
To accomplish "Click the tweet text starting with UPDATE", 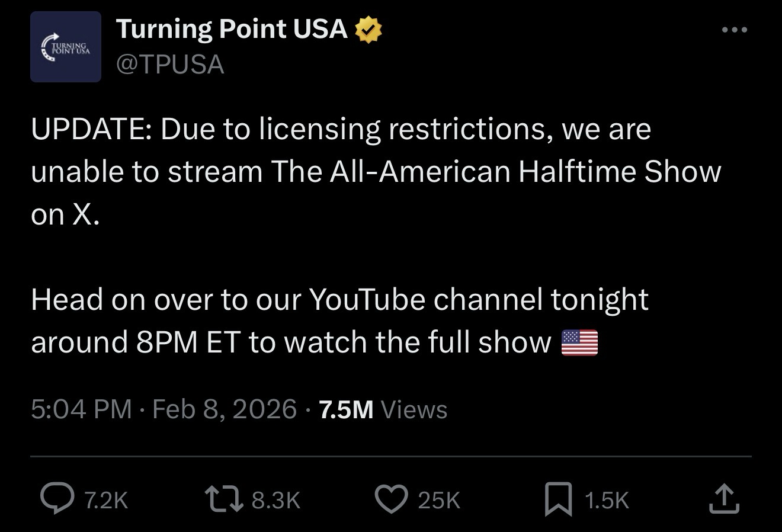I will click(x=341, y=130).
